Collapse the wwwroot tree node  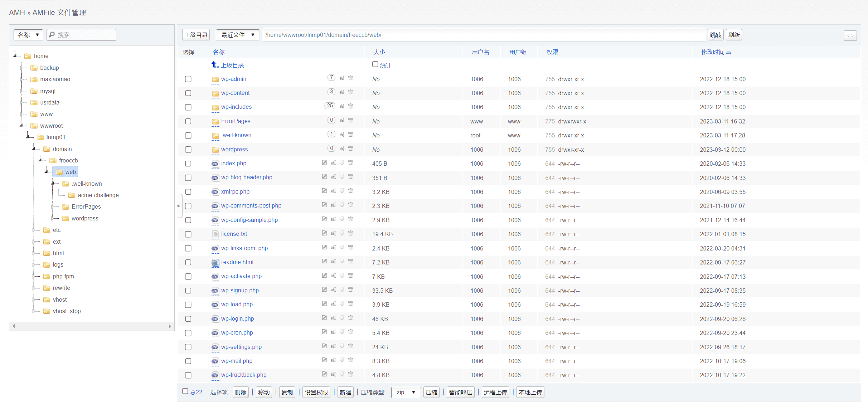21,126
